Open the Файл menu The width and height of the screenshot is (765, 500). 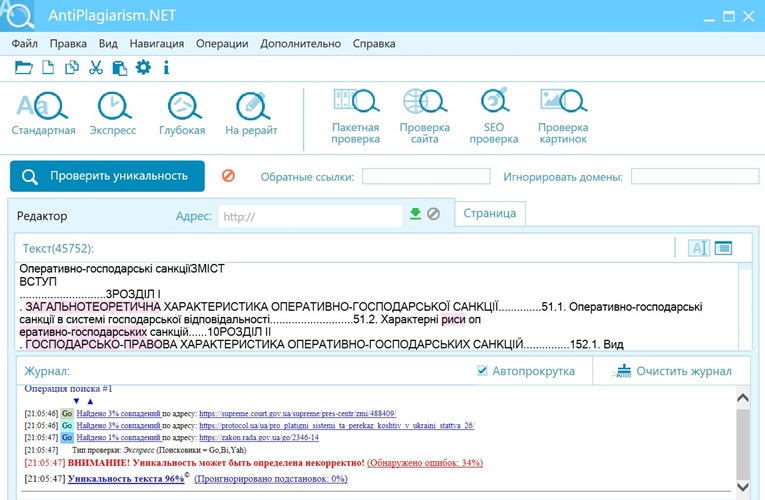tap(24, 43)
